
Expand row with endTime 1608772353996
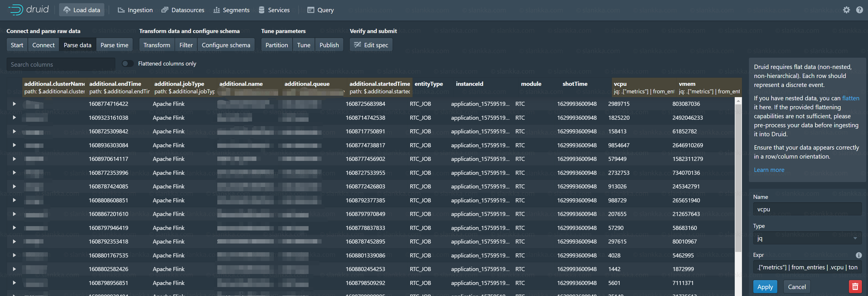click(14, 172)
